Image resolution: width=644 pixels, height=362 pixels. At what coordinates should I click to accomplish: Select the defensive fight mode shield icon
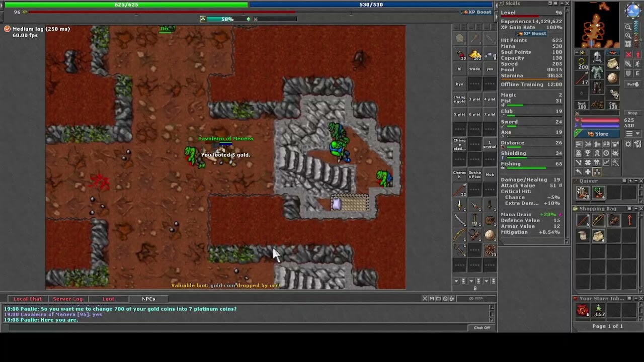(628, 73)
